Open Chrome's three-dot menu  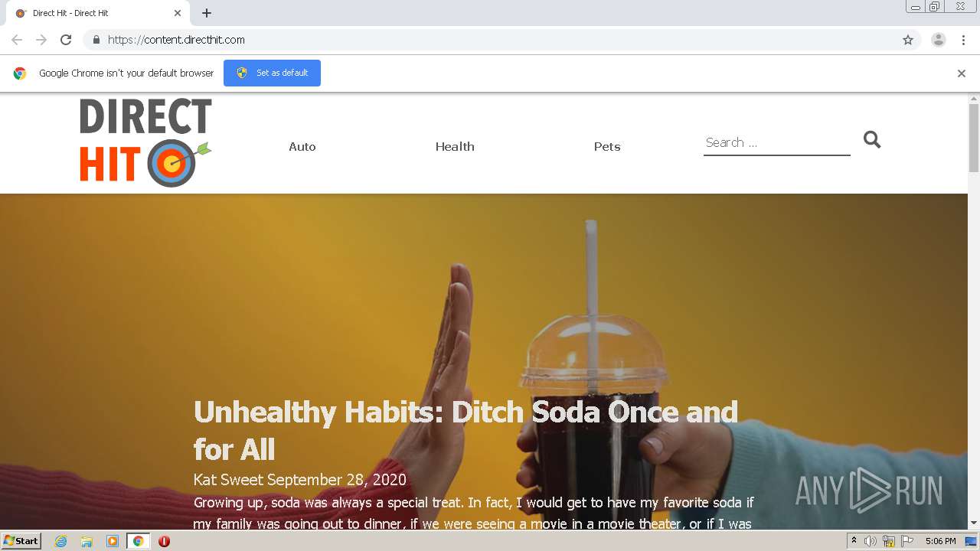click(x=963, y=40)
